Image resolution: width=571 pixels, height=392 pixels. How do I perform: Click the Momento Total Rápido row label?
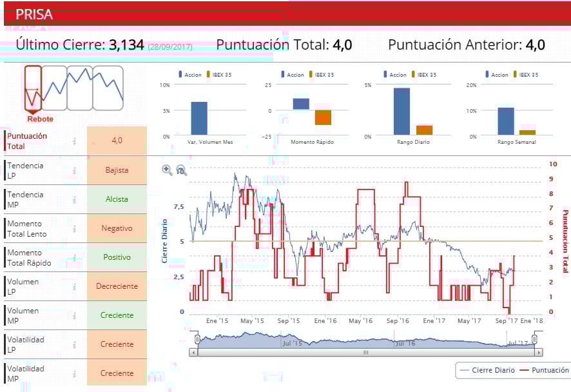[29, 257]
